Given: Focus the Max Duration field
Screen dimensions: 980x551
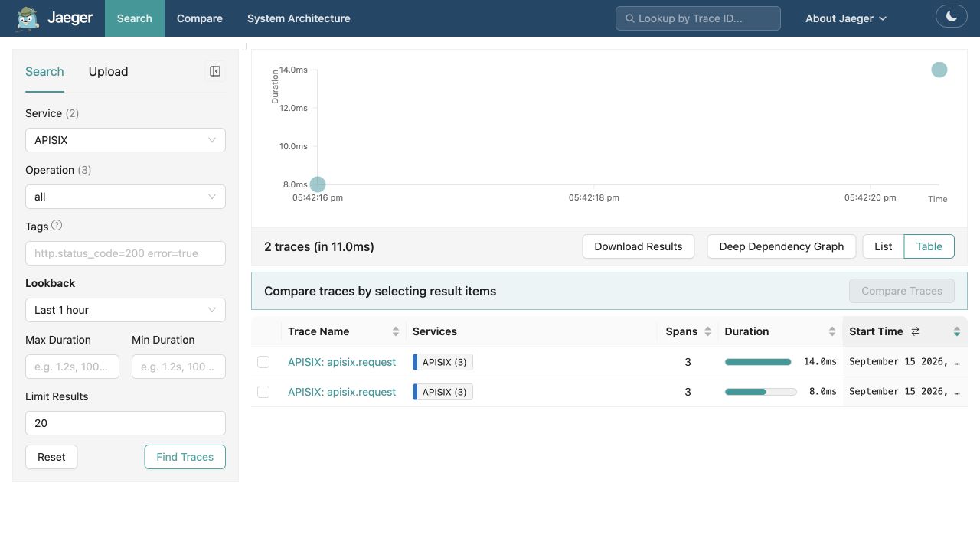Looking at the screenshot, I should pyautogui.click(x=72, y=367).
